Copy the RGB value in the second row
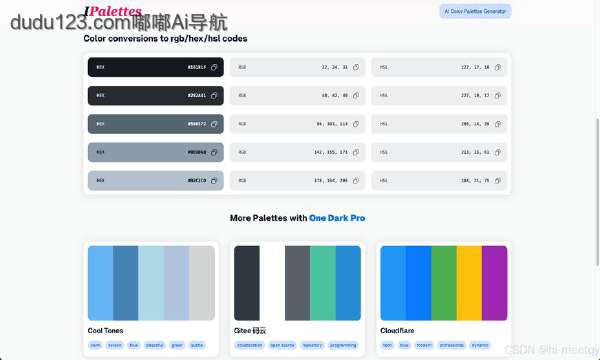This screenshot has height=360, width=600. point(356,96)
